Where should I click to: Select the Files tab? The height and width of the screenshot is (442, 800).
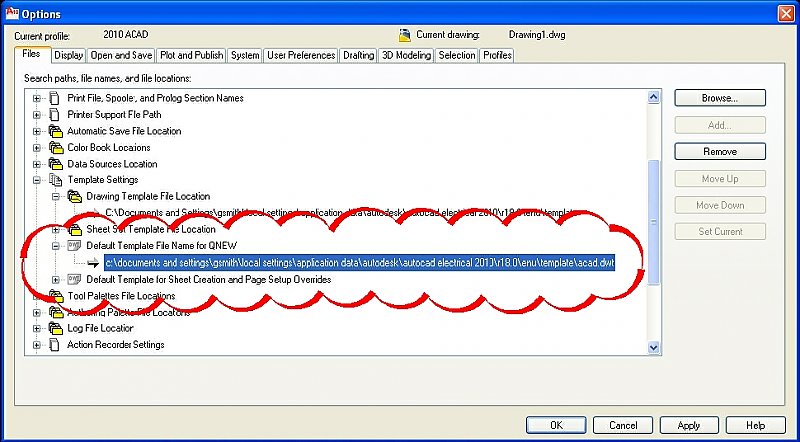click(x=32, y=54)
